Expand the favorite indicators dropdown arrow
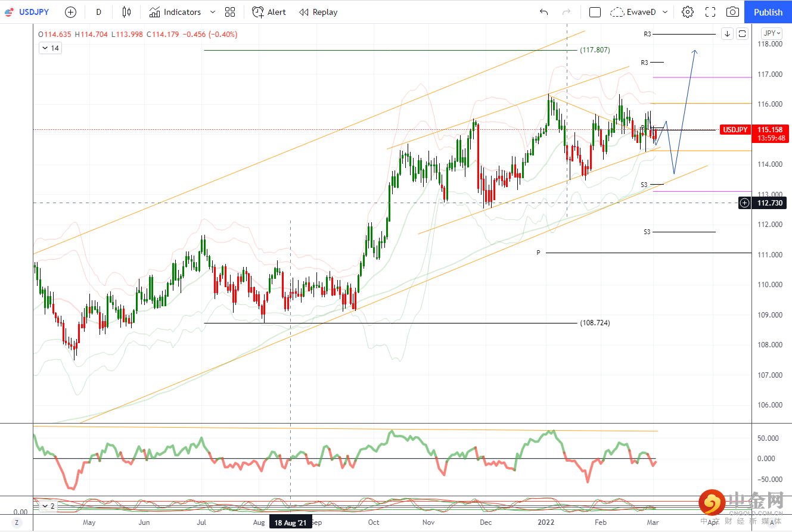The image size is (792, 532). click(x=213, y=12)
